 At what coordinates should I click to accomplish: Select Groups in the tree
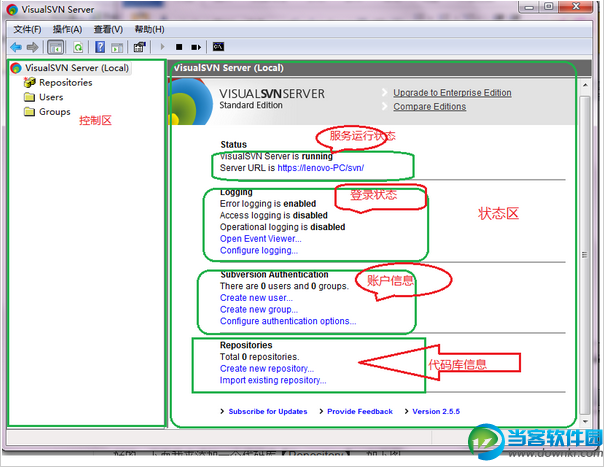pyautogui.click(x=55, y=112)
